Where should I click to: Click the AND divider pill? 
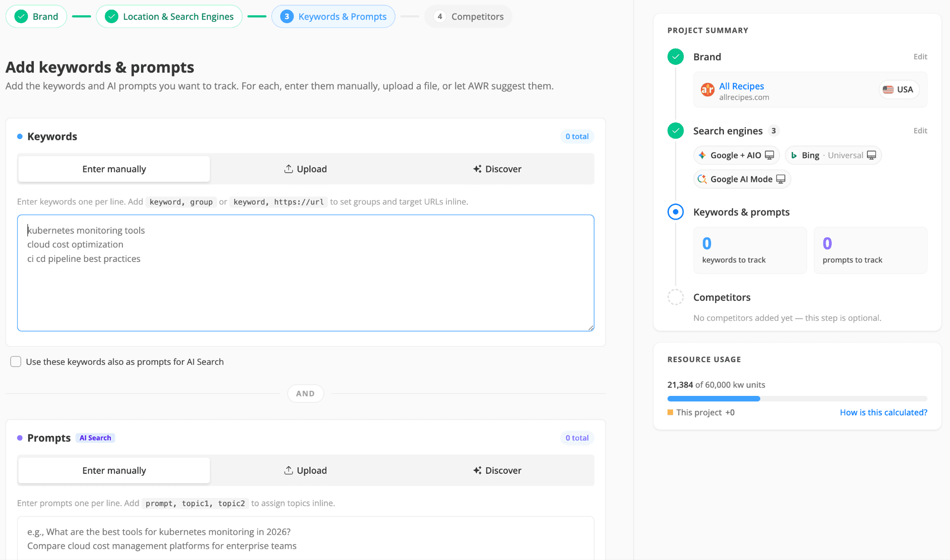pos(305,394)
